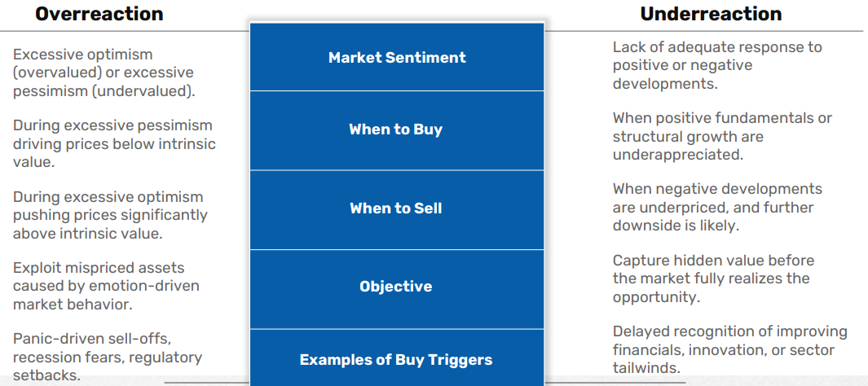Select text about underpriced negative developments
This screenshot has height=386, width=868.
click(x=717, y=207)
